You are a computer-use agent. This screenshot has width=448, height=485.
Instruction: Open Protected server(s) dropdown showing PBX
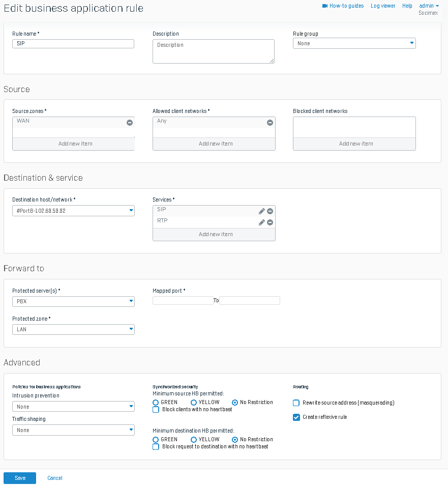click(73, 301)
